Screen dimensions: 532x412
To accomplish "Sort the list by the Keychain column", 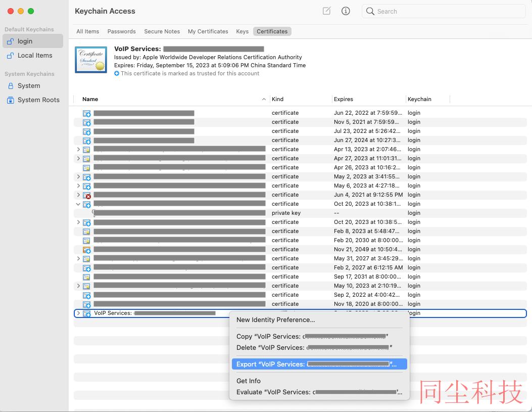I will pos(427,99).
